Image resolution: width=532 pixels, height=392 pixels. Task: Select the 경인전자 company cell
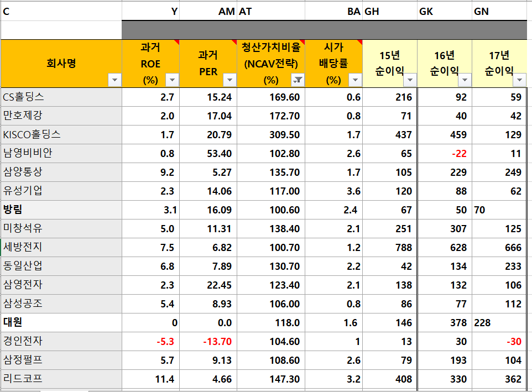tap(61, 341)
